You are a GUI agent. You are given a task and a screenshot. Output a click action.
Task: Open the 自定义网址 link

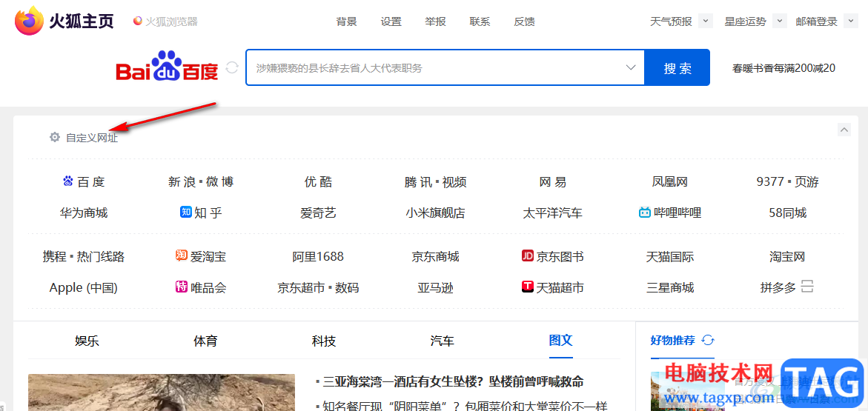(x=92, y=138)
